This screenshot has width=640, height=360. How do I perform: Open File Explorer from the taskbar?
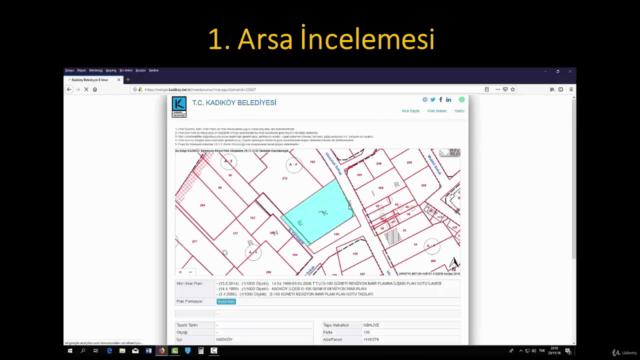click(x=122, y=351)
